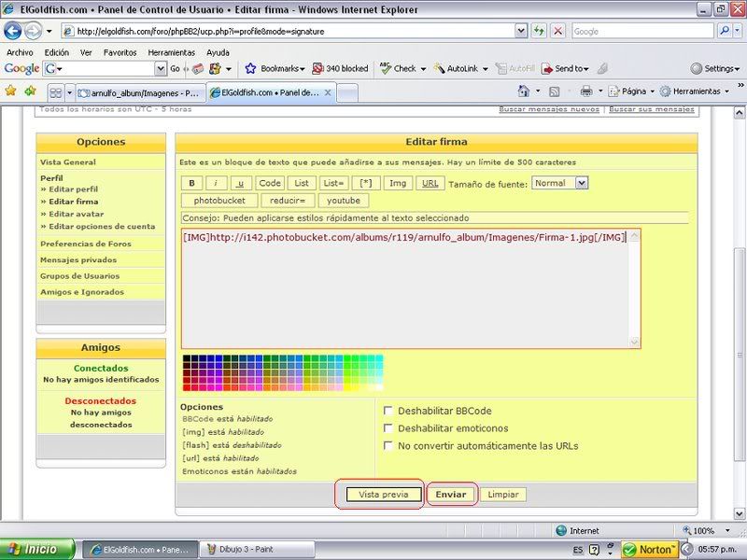Image resolution: width=747 pixels, height=560 pixels.
Task: Click the search magnifier icon
Action: [x=725, y=31]
